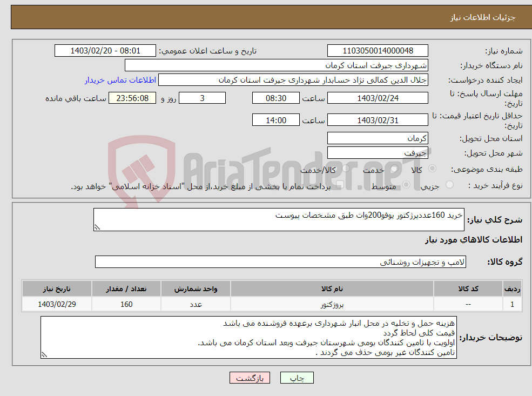Image resolution: width=532 pixels, height=396 pixels.
Task: Click the announcement date field 1403/02/20 - 08:01
Action: pos(105,51)
